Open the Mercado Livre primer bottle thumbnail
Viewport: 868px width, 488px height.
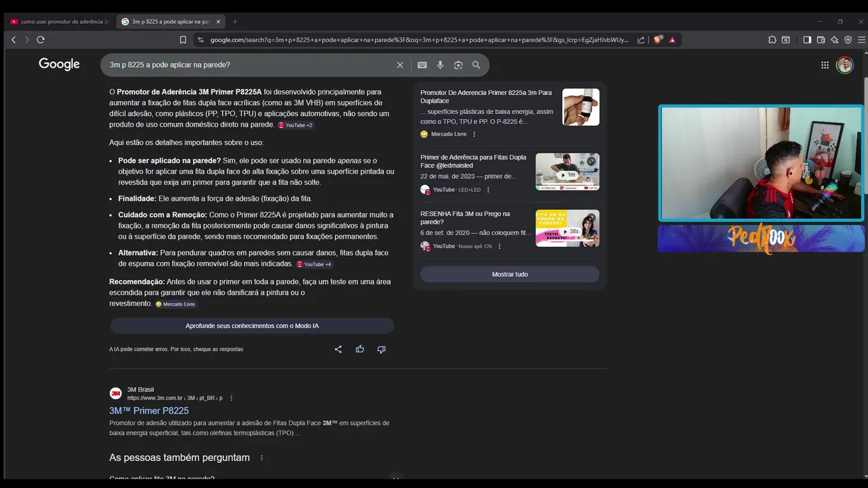[580, 107]
